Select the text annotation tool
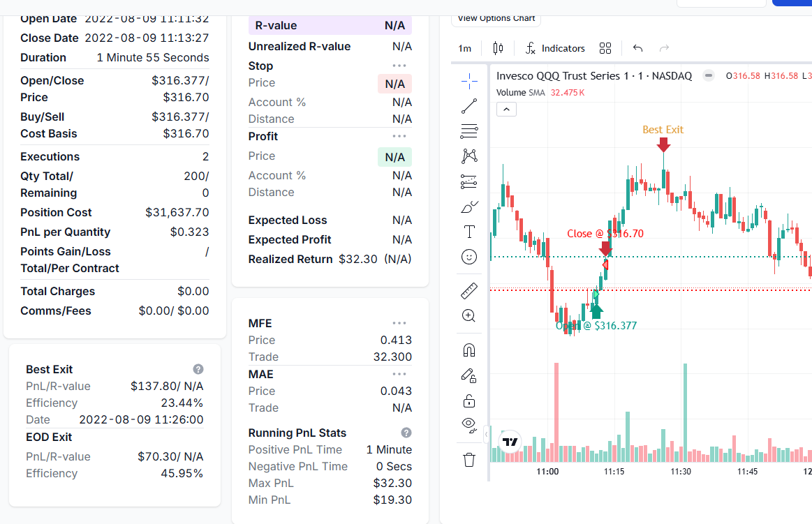Image resolution: width=812 pixels, height=524 pixels. click(x=469, y=232)
